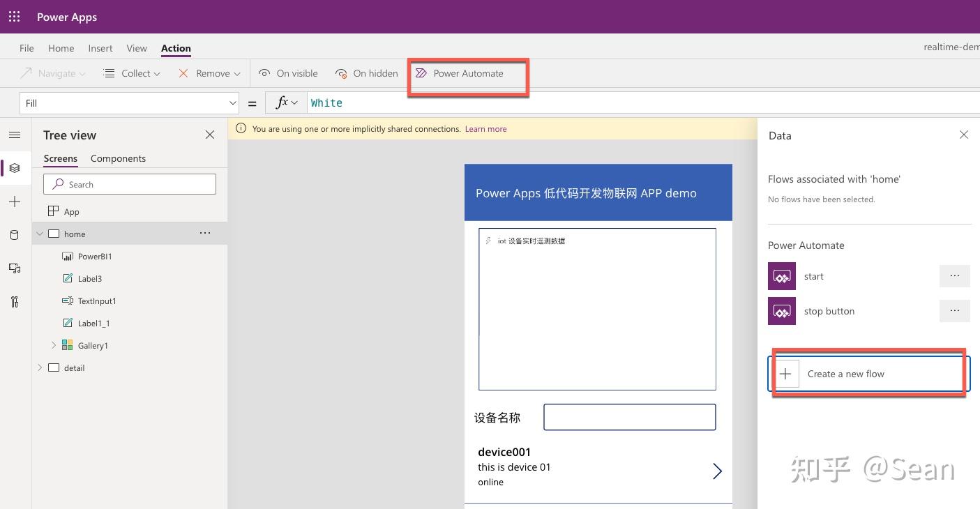
Task: Click the Power Apps waffle launcher icon
Action: tap(14, 16)
